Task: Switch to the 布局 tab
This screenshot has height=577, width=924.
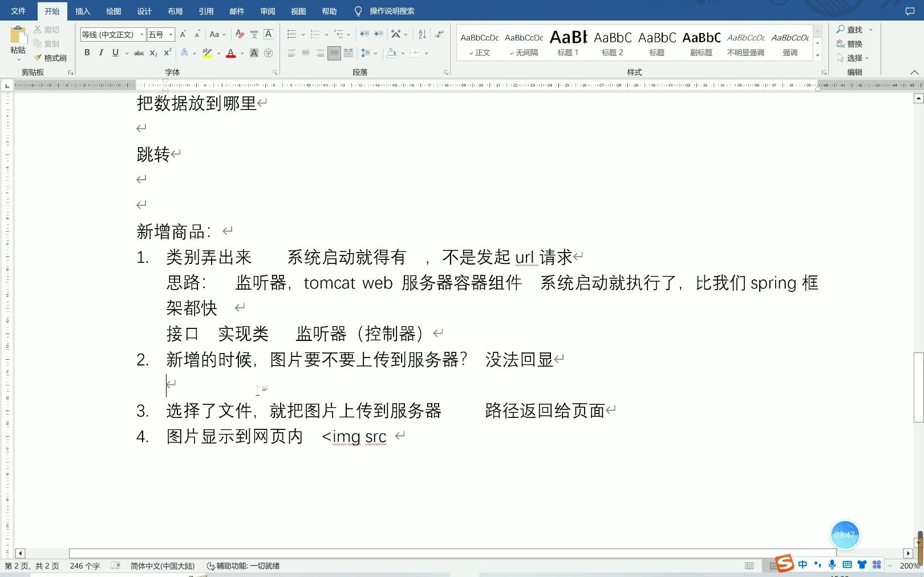Action: 175,11
